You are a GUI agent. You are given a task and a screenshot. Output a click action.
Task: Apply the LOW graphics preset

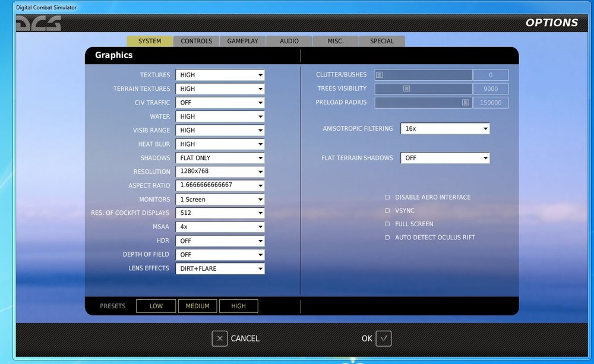click(156, 306)
